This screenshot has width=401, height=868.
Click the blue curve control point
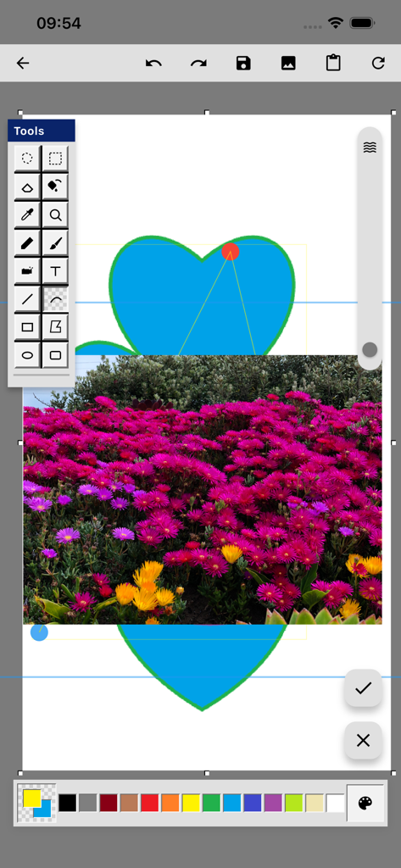(x=39, y=632)
